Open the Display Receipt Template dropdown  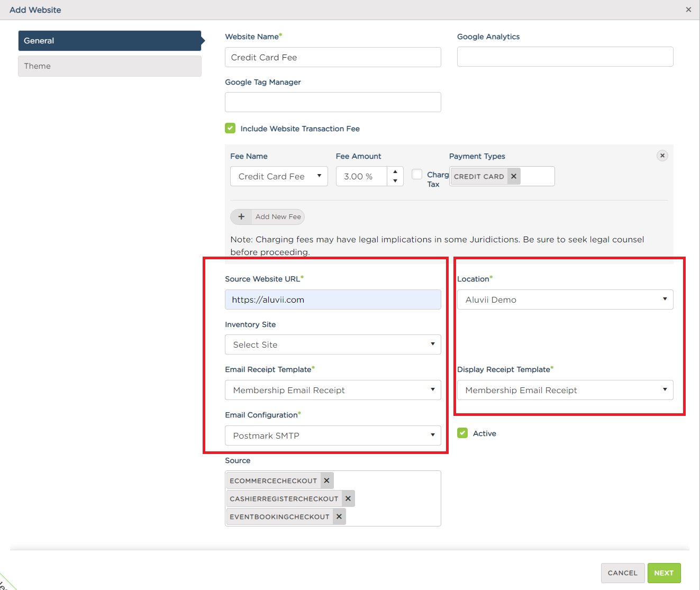[565, 390]
